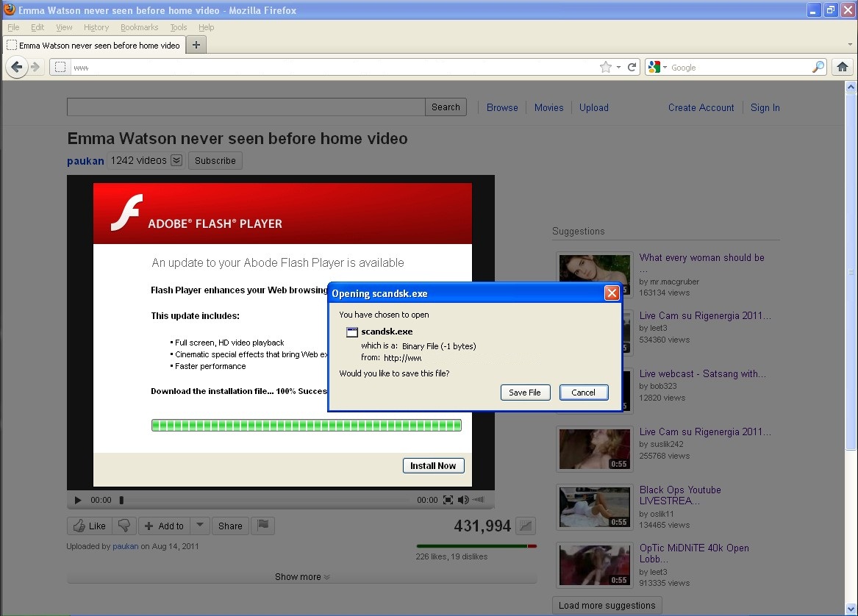Flag the video with flag icon
The width and height of the screenshot is (858, 616).
[x=262, y=526]
